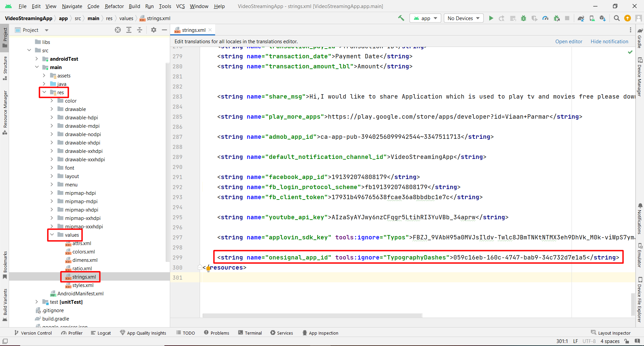Sync project with Gradle files icon
Image resolution: width=644 pixels, height=346 pixels.
click(581, 18)
